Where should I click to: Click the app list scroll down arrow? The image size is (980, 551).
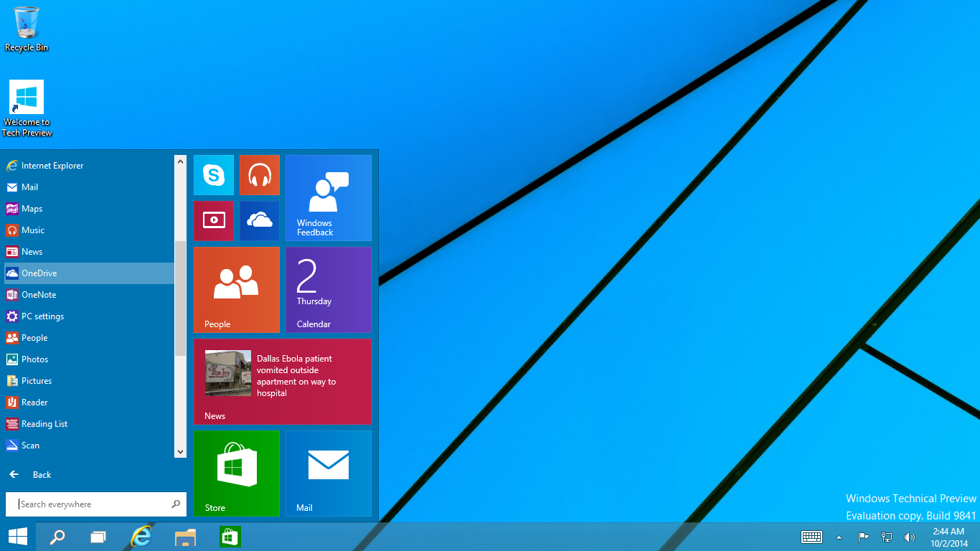(x=180, y=451)
